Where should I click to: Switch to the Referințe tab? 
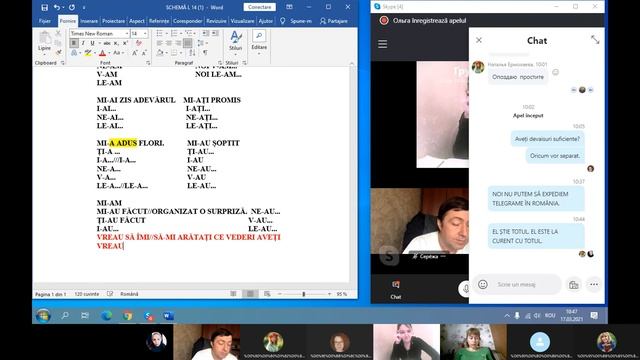[x=159, y=21]
